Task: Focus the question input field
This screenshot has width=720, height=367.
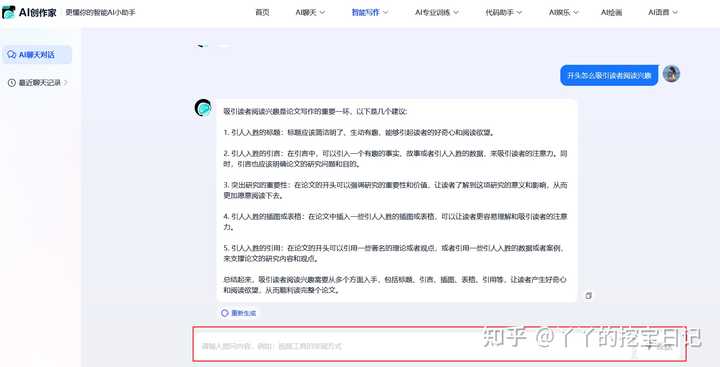Action: click(439, 344)
